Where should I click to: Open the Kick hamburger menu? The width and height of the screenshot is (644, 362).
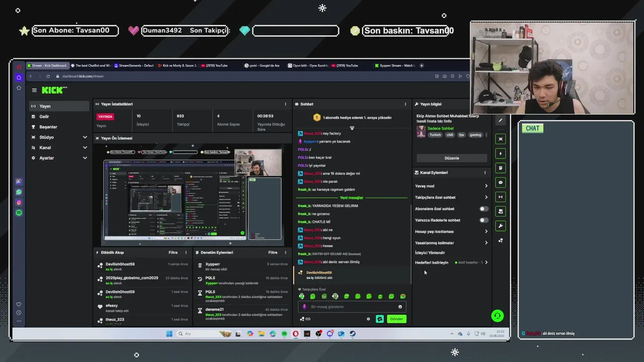(x=34, y=90)
